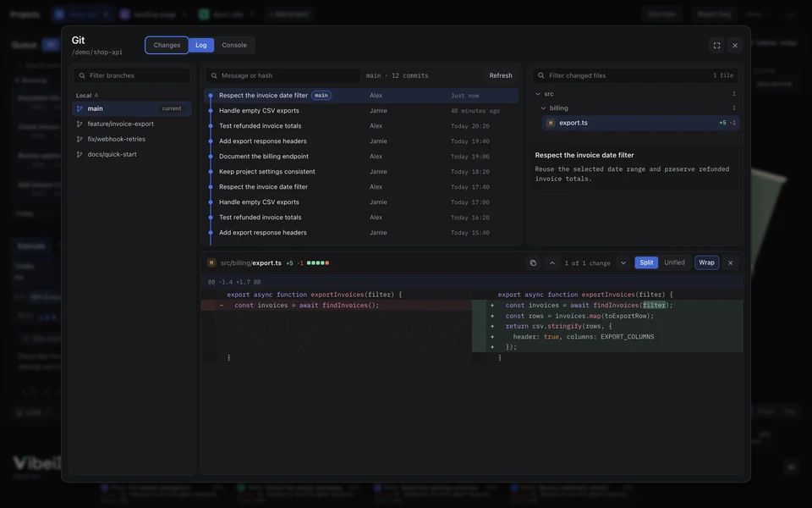Select commit 'Test refunded invoice totals' Today 16:20

[x=361, y=218]
